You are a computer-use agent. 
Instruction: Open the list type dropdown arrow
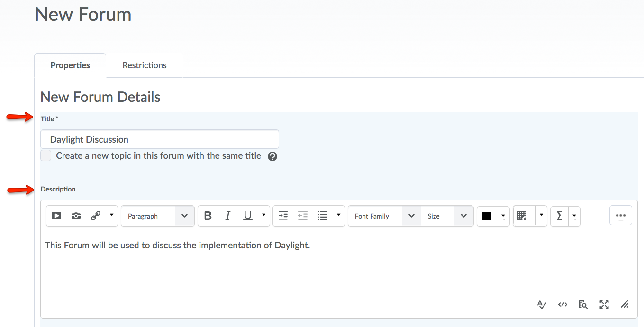[339, 216]
